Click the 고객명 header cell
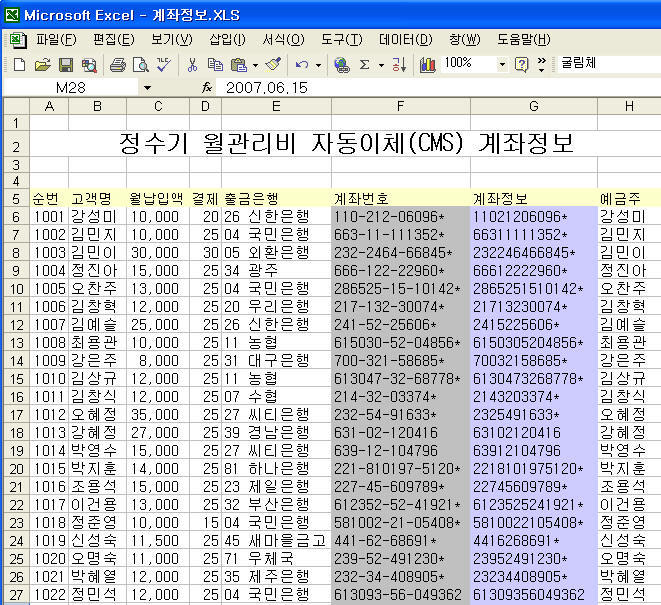The width and height of the screenshot is (661, 605). 97,199
